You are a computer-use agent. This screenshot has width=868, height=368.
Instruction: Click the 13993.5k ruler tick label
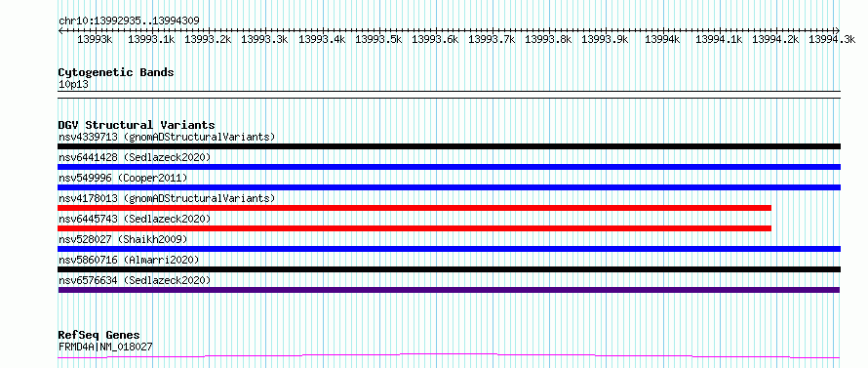click(378, 39)
